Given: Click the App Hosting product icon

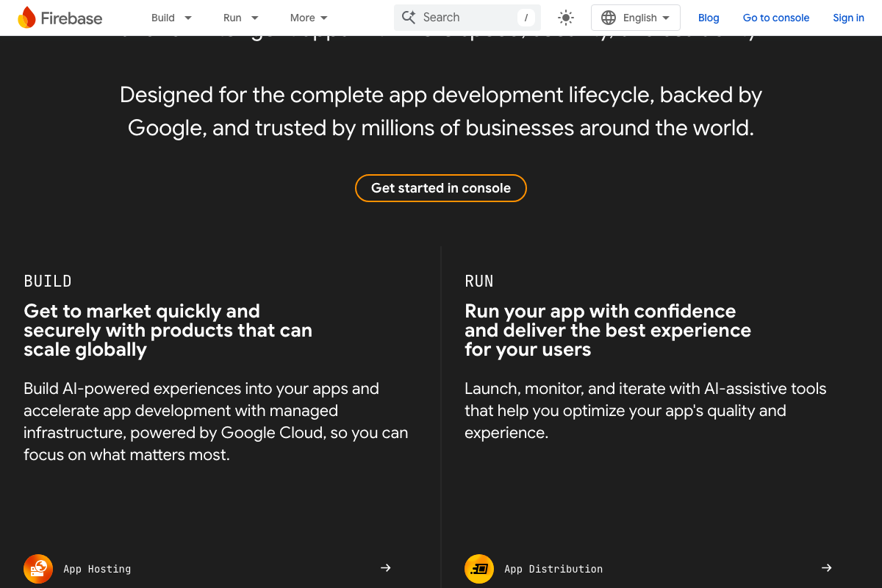Looking at the screenshot, I should click(38, 568).
